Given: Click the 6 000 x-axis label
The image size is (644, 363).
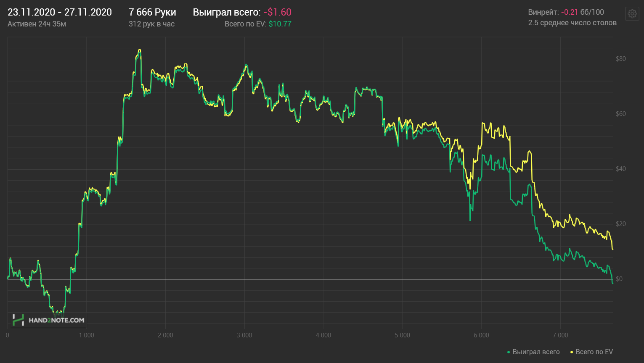Looking at the screenshot, I should tap(482, 335).
